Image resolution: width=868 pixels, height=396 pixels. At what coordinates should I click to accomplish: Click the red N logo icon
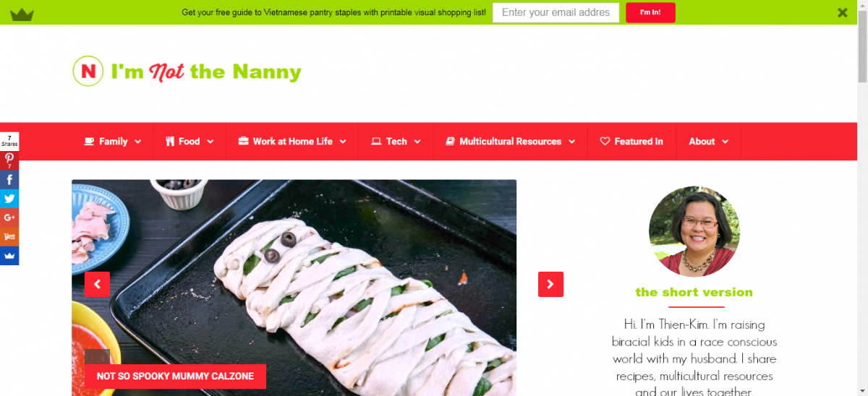pyautogui.click(x=88, y=71)
